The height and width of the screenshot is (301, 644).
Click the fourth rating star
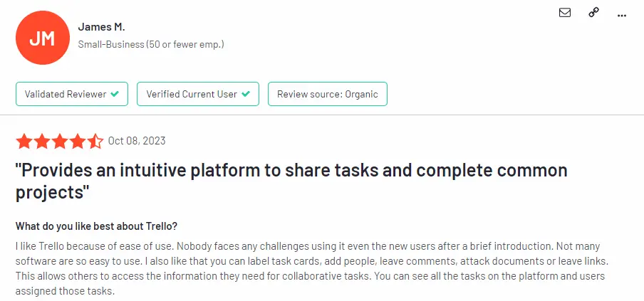(77, 141)
